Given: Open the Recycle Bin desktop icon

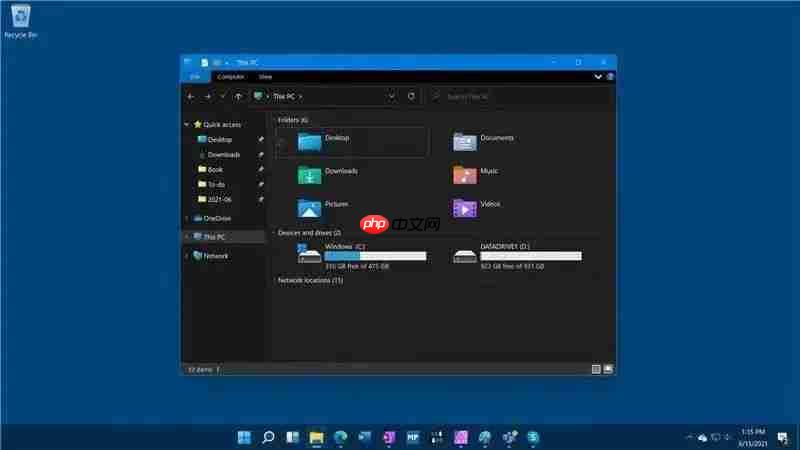Looking at the screenshot, I should tap(20, 21).
